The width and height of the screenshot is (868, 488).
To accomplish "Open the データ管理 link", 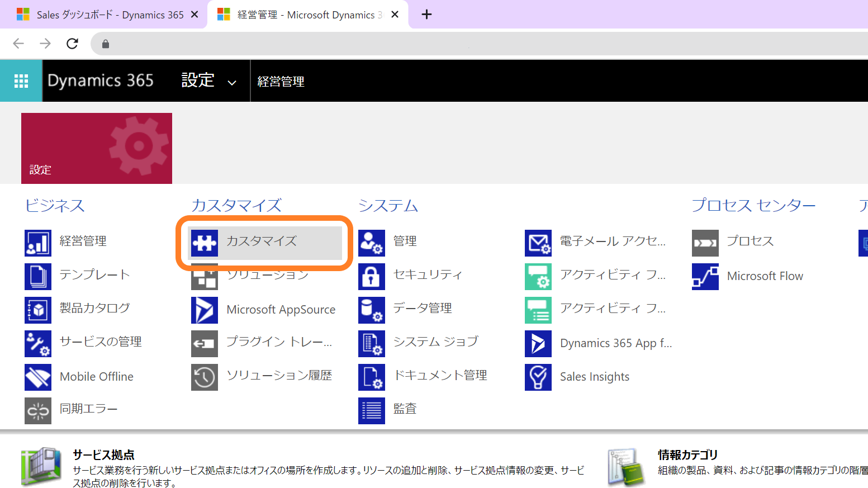I will click(x=423, y=308).
